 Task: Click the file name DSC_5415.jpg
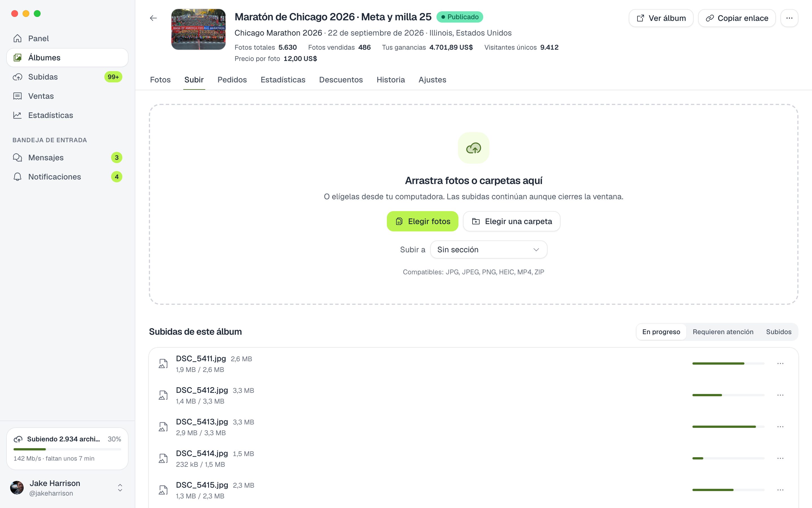click(202, 485)
